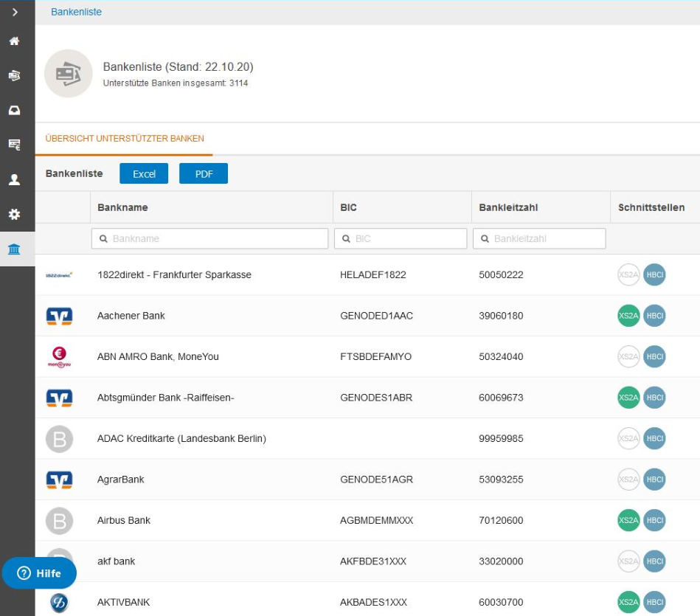Click XS2A badge for 1822direkt
This screenshot has height=616, width=700.
[x=628, y=275]
